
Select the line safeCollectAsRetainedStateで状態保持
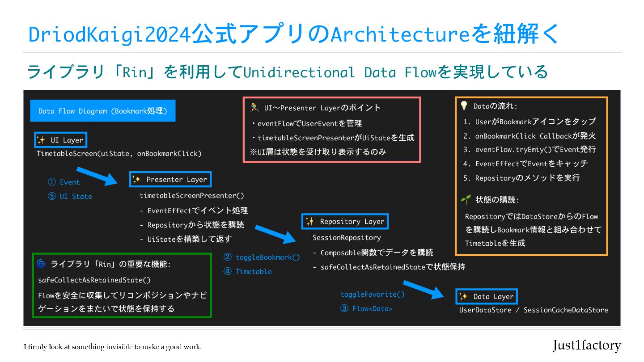[x=389, y=267]
